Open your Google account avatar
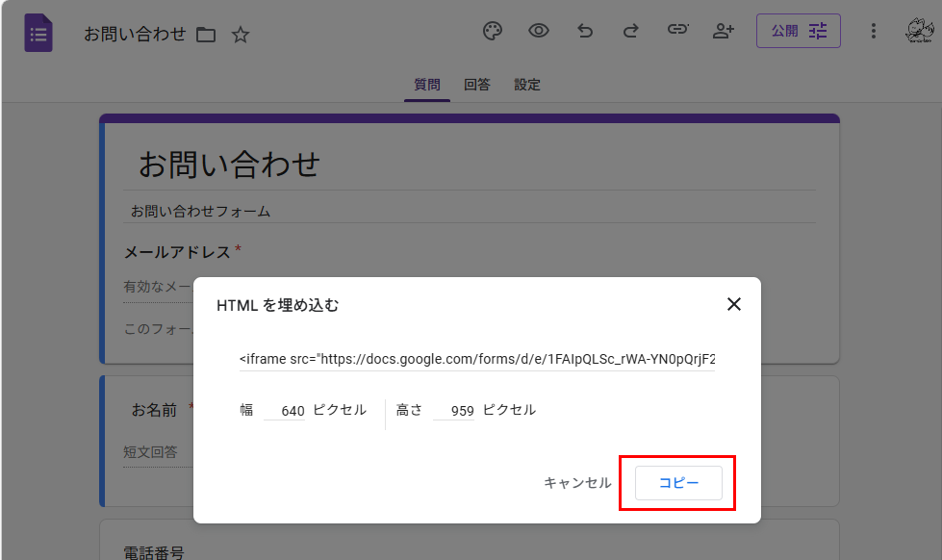The height and width of the screenshot is (560, 942). 919,32
